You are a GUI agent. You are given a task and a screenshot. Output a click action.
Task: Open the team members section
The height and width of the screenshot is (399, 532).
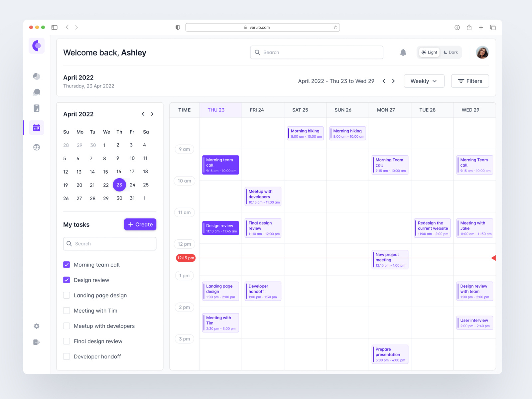(36, 147)
